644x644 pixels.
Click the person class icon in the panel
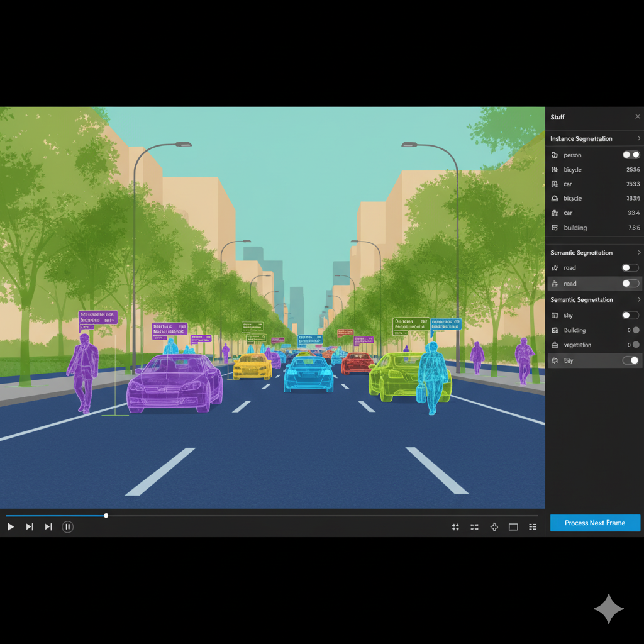[x=555, y=155]
